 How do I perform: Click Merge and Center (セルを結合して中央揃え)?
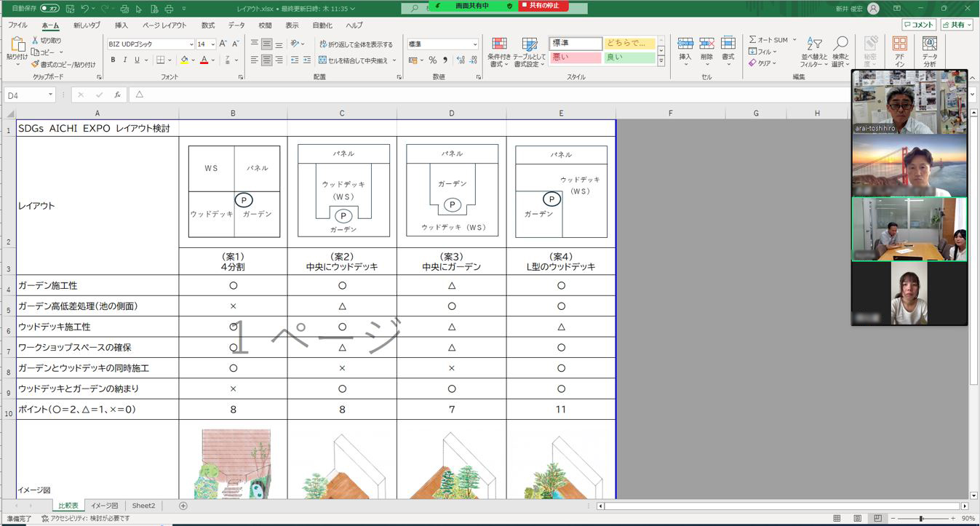(x=354, y=60)
